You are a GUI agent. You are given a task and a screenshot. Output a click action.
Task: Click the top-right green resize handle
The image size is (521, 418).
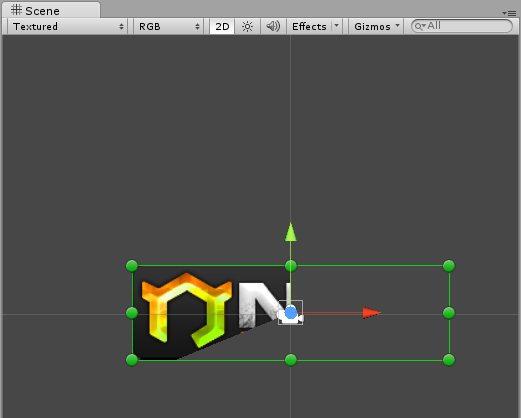(449, 266)
